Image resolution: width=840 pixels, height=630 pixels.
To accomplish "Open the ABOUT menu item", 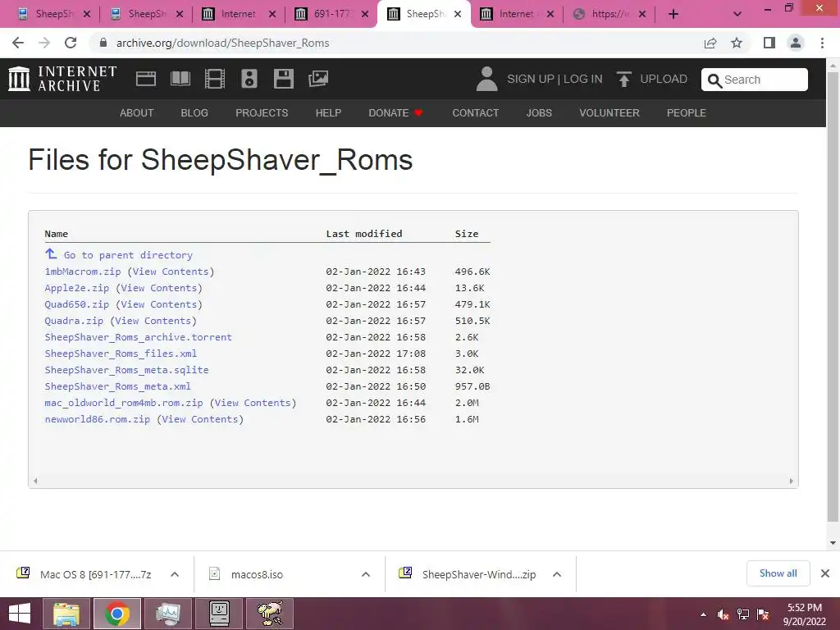I will click(x=137, y=113).
